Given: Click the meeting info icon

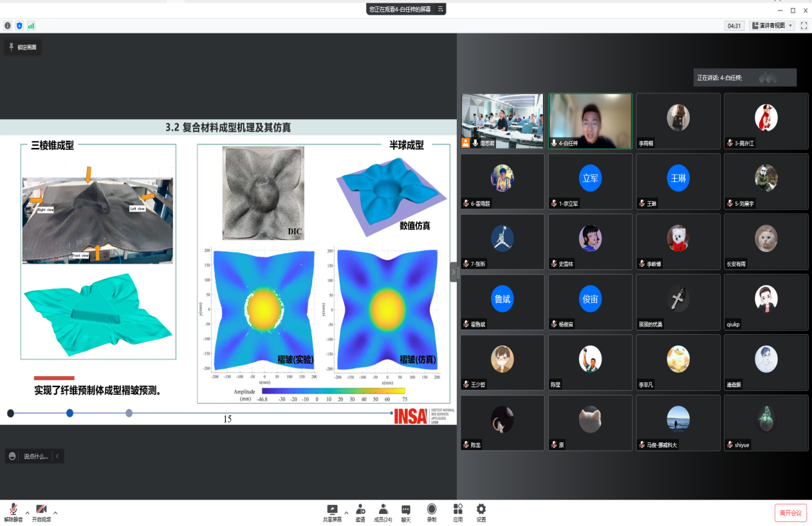Looking at the screenshot, I should 8,26.
